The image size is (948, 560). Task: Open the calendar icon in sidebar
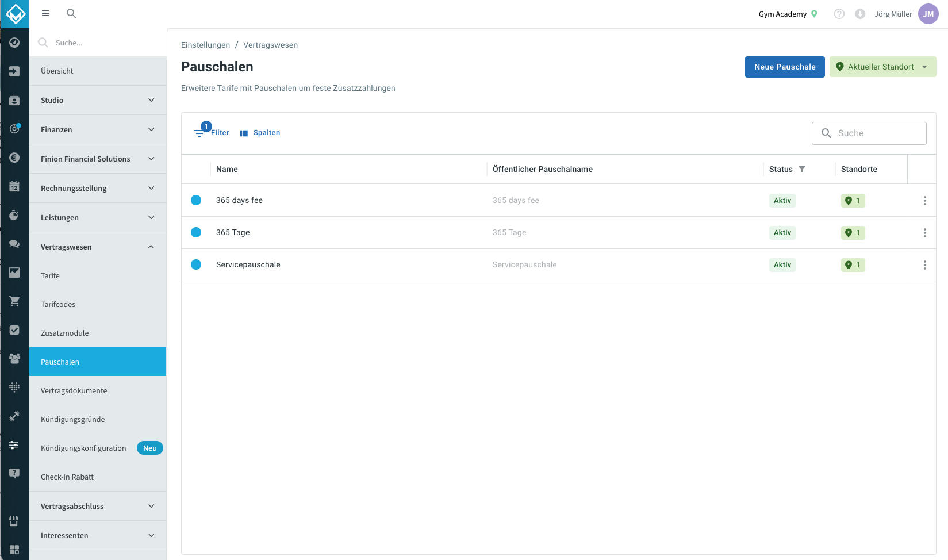click(x=14, y=186)
